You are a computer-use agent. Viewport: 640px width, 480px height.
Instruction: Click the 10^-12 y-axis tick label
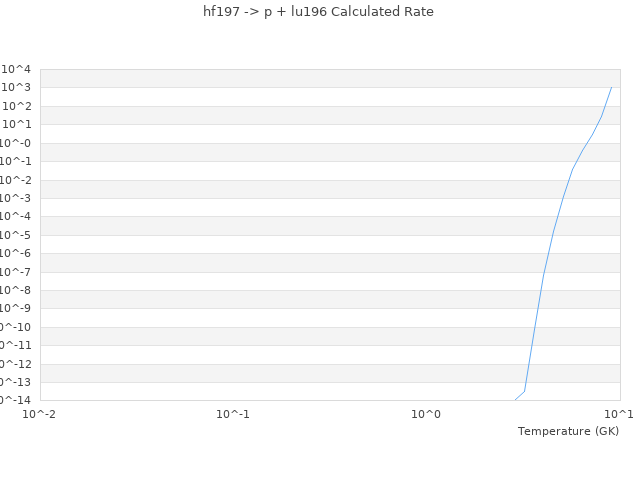pyautogui.click(x=15, y=364)
